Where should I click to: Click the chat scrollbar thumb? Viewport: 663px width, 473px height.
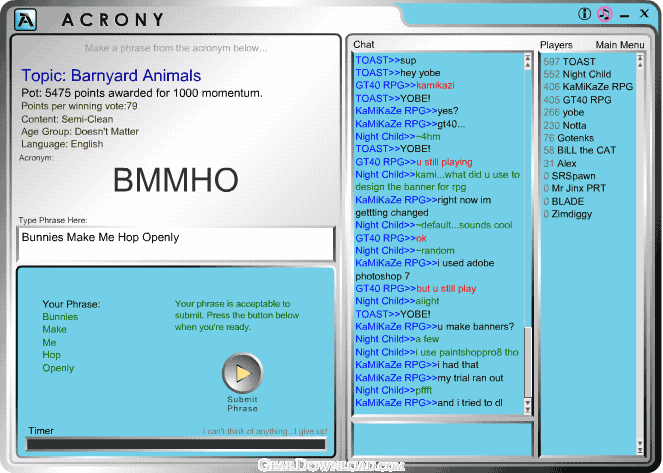click(x=527, y=362)
